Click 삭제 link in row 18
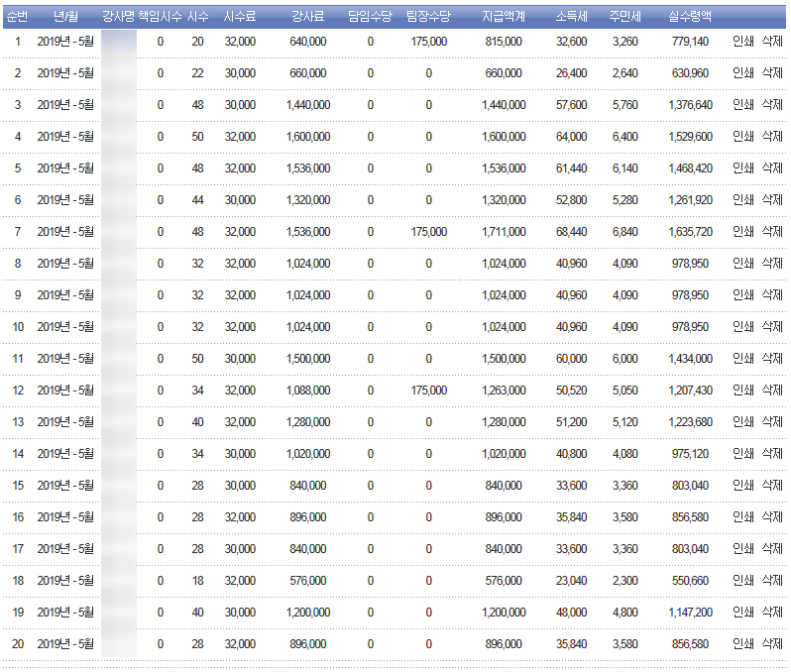The image size is (791, 672). (x=771, y=581)
